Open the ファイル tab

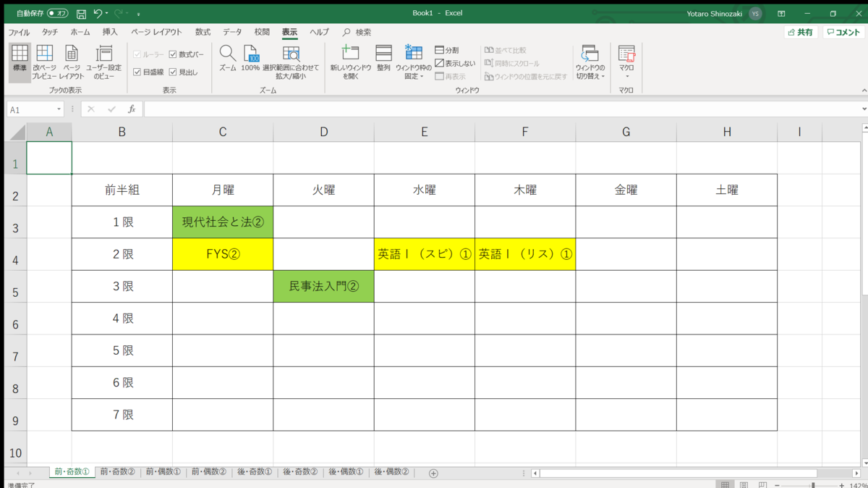tap(19, 32)
